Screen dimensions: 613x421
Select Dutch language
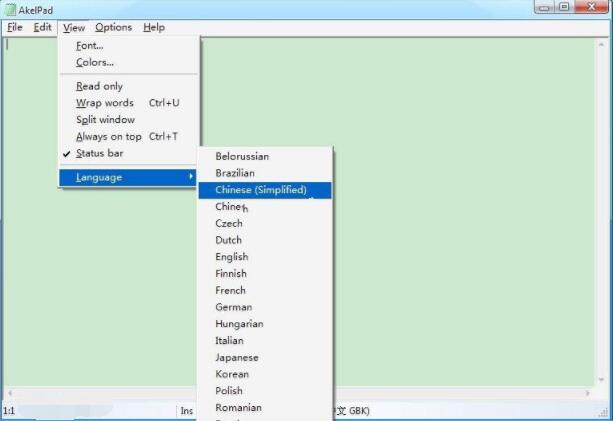click(x=265, y=240)
